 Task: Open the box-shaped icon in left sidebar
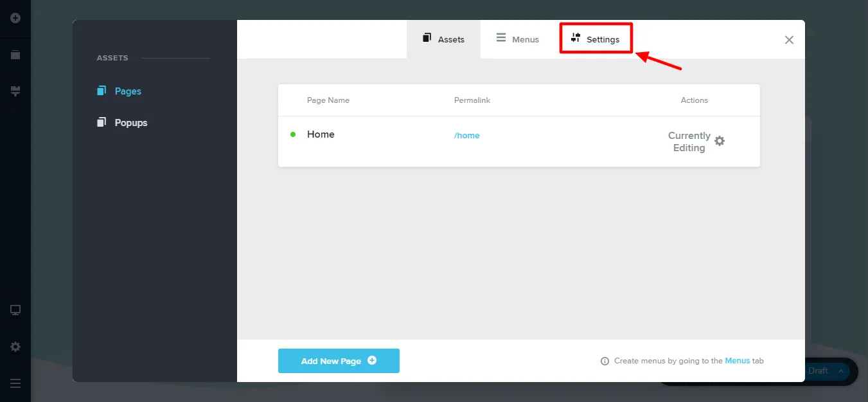tap(15, 55)
